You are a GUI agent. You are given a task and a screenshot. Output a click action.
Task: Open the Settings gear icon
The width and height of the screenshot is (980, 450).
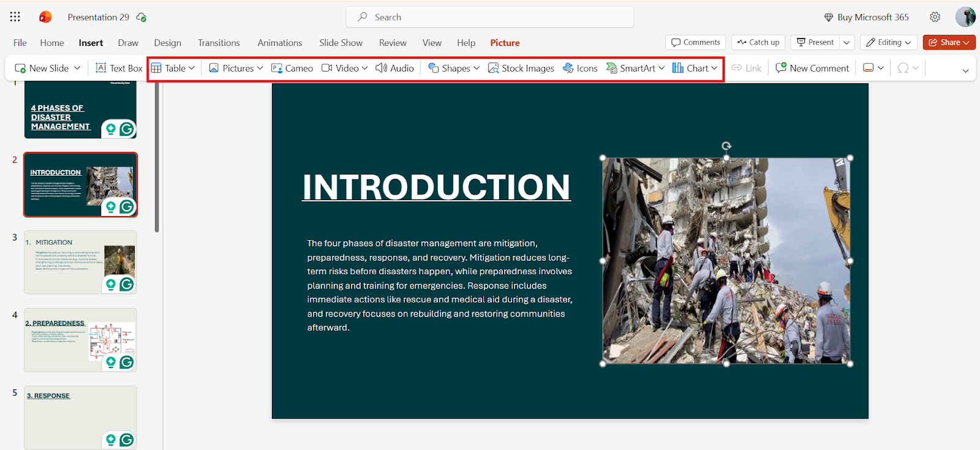click(x=935, y=17)
